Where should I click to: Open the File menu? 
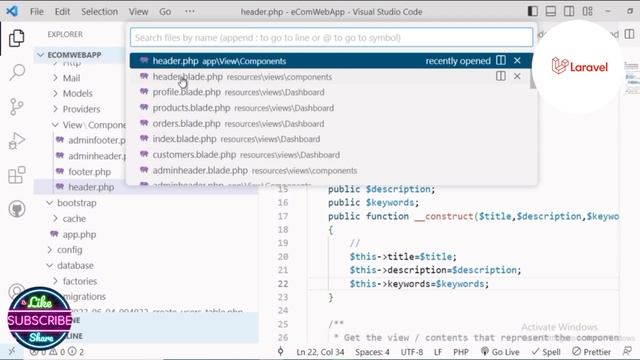[37, 11]
